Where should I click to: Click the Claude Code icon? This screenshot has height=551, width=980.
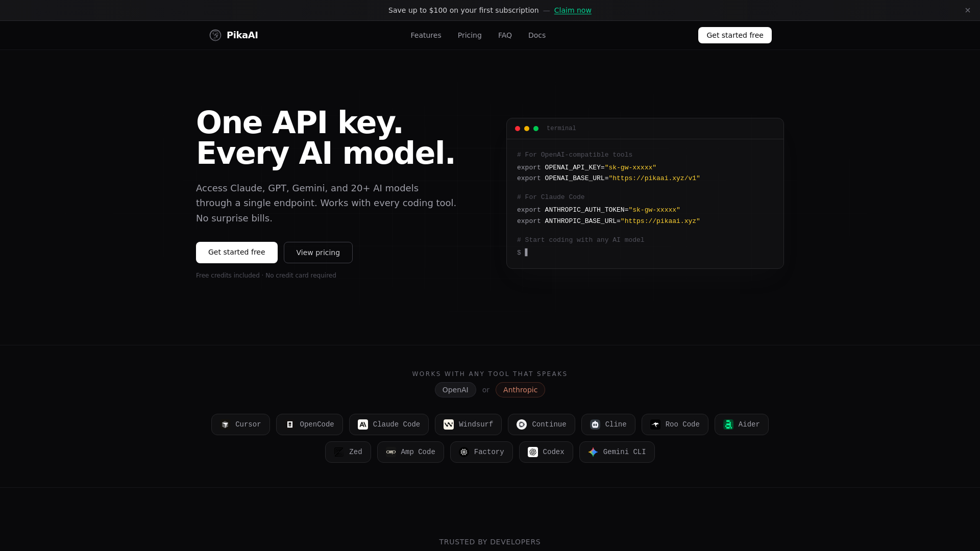pos(363,424)
